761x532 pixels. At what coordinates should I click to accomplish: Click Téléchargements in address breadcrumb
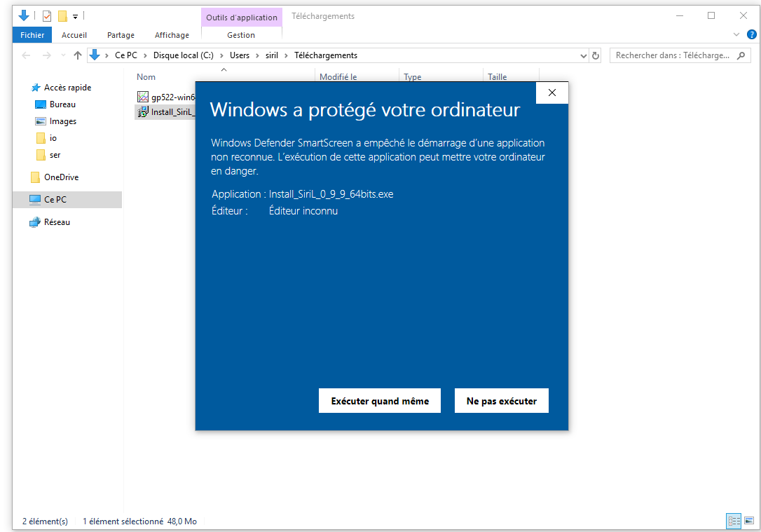(x=326, y=55)
